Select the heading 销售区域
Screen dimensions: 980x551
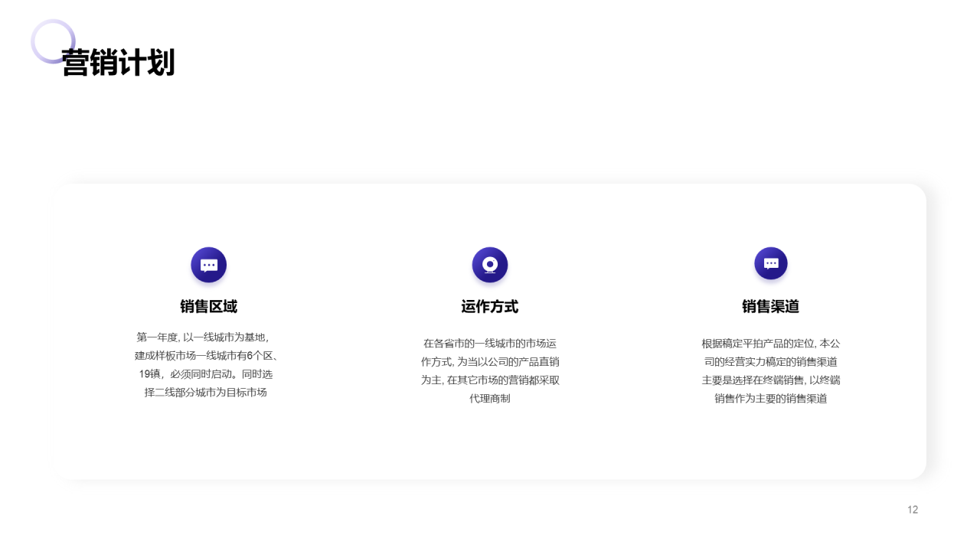[208, 307]
